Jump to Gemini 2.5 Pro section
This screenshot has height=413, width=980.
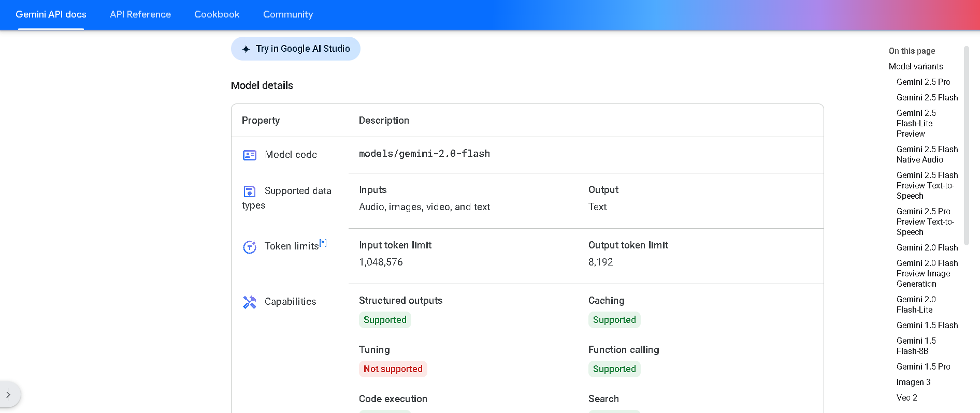pyautogui.click(x=923, y=82)
